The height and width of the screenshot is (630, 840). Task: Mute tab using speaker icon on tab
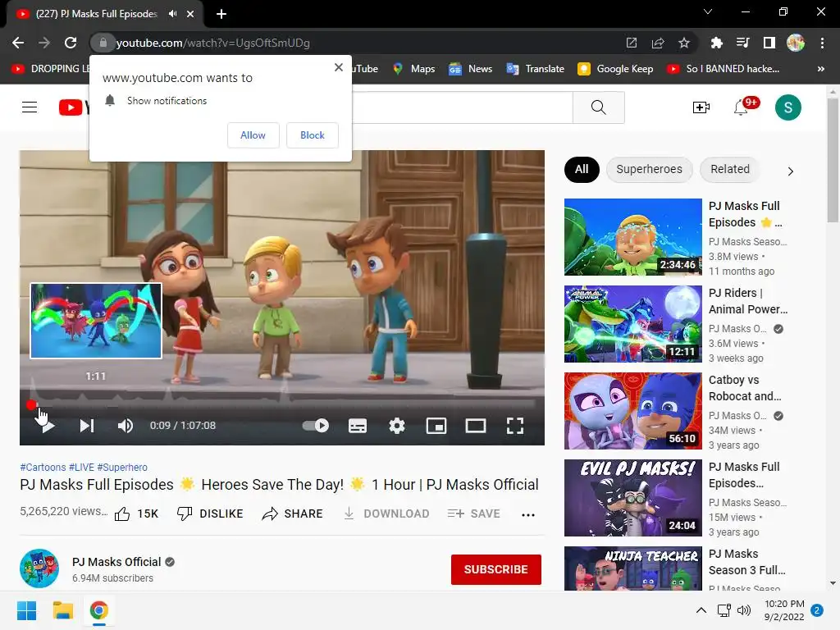pyautogui.click(x=172, y=14)
